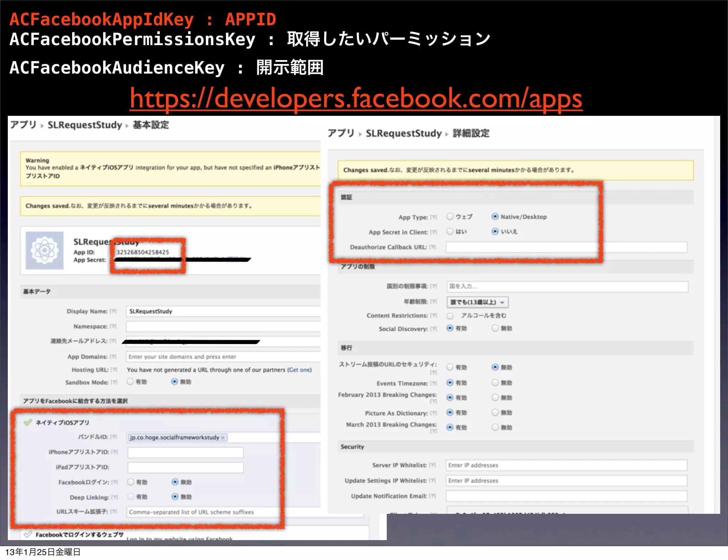Click the Deauthorize Callback URL field
This screenshot has height=560, width=728.
(x=567, y=247)
